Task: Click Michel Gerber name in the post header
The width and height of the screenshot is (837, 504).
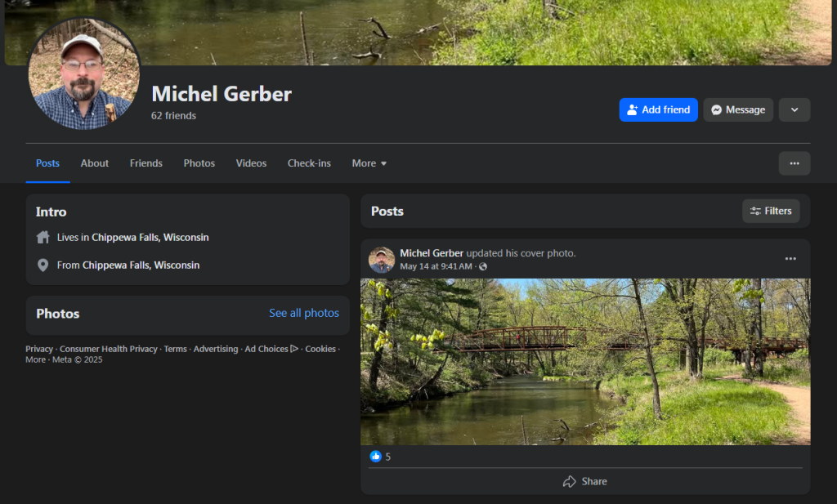Action: pyautogui.click(x=432, y=253)
